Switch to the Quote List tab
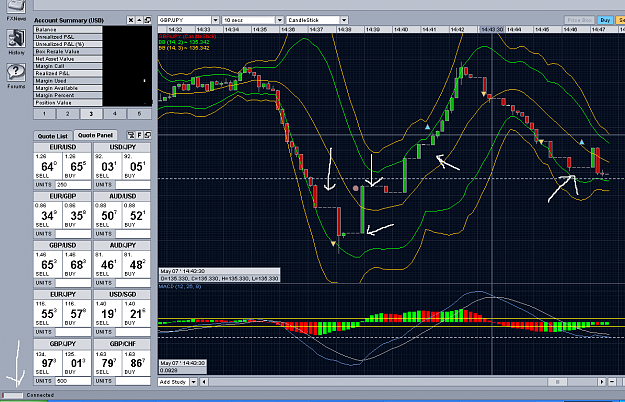 [x=53, y=136]
